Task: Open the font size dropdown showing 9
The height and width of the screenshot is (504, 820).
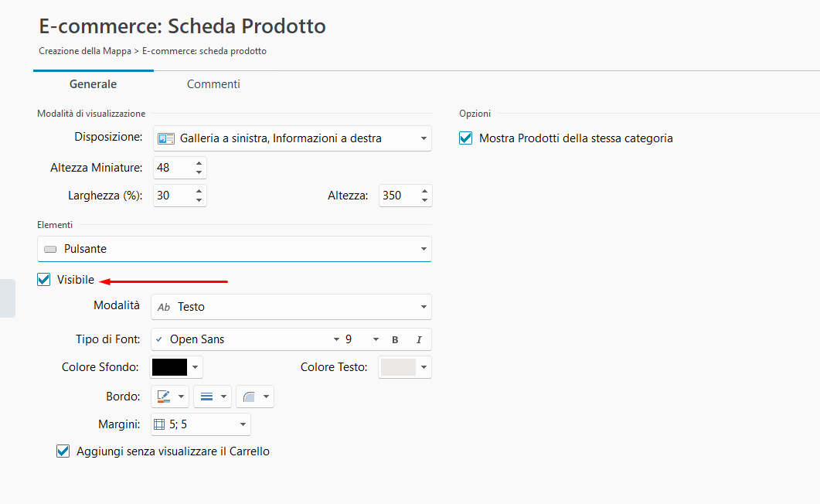Action: point(362,339)
